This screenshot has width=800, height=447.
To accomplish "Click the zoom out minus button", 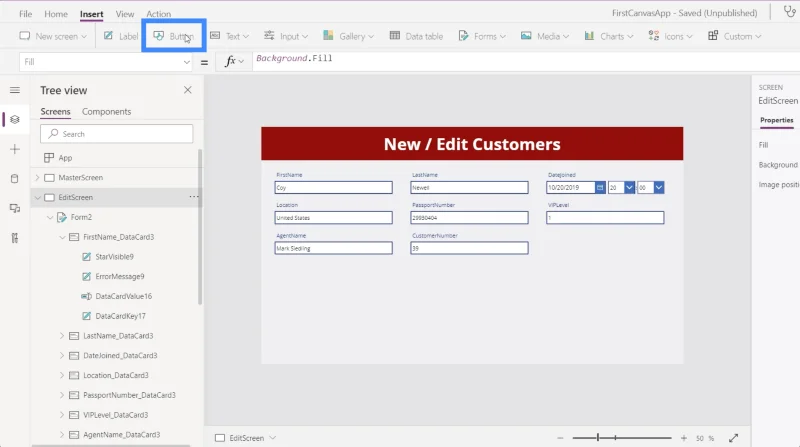I will tap(560, 438).
